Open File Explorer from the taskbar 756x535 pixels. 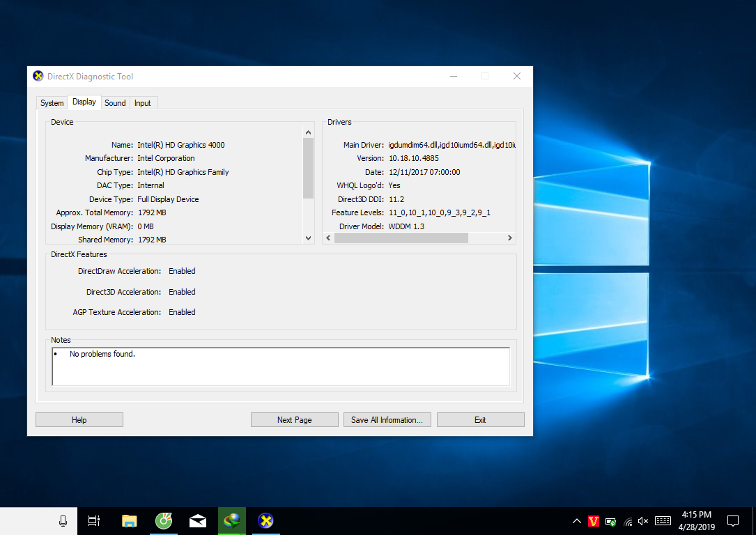[129, 521]
